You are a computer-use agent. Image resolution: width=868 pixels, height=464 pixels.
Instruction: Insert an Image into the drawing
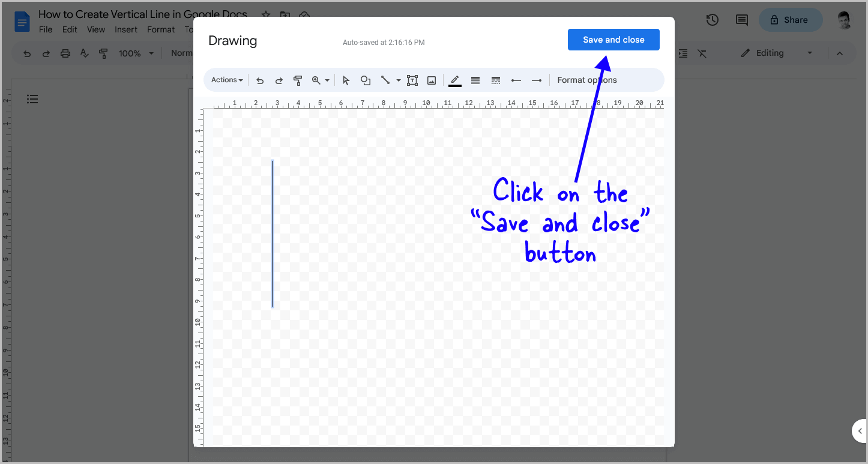[431, 80]
